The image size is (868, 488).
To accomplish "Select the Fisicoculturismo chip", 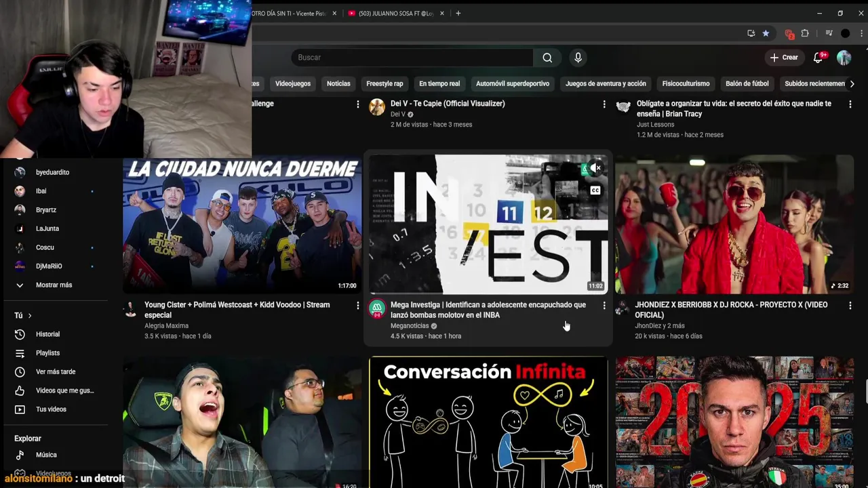I will [686, 83].
